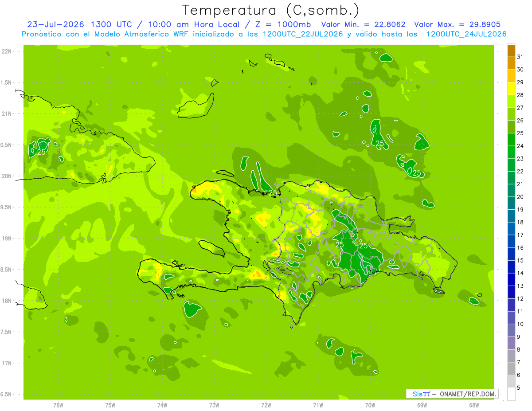This screenshot has height=411, width=532.
Task: Click the "31" colorbar scale label
Action: tap(520, 57)
